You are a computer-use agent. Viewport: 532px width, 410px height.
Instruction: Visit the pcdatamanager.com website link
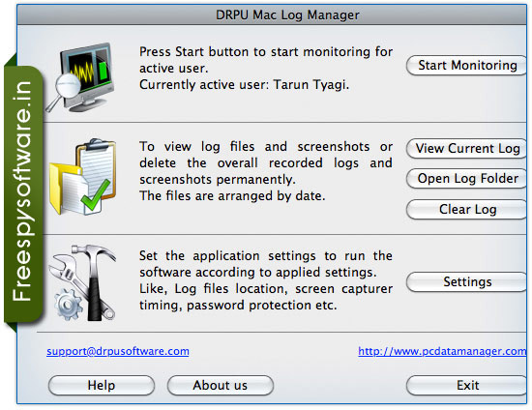[442, 351]
